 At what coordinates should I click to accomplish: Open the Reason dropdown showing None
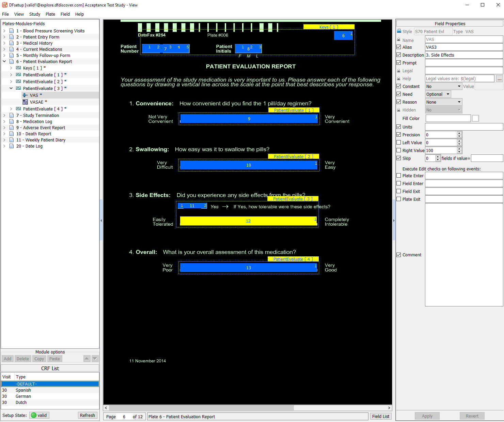443,102
